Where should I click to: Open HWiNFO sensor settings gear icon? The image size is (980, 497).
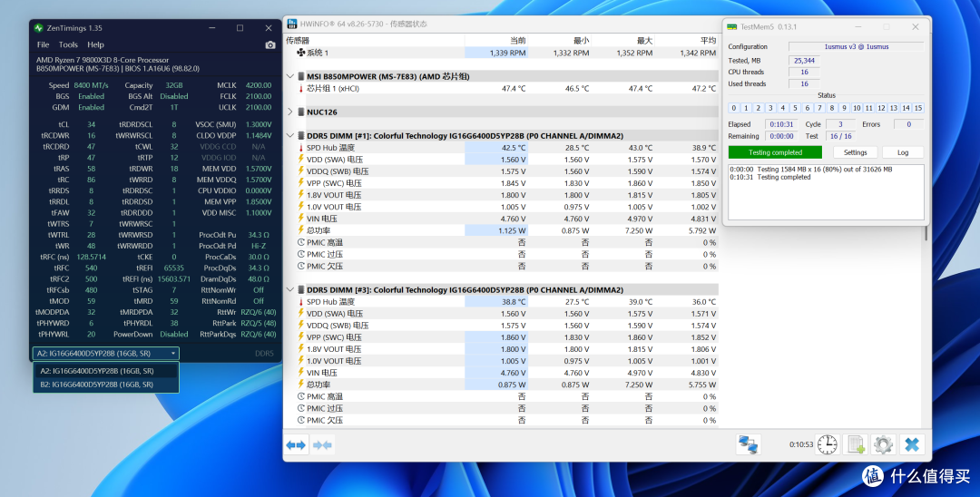tap(883, 444)
